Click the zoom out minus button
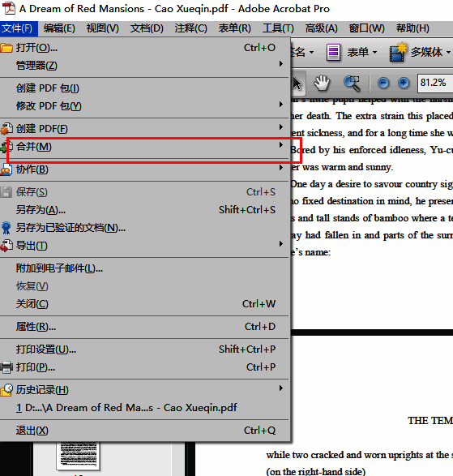The width and height of the screenshot is (453, 476). coord(383,83)
